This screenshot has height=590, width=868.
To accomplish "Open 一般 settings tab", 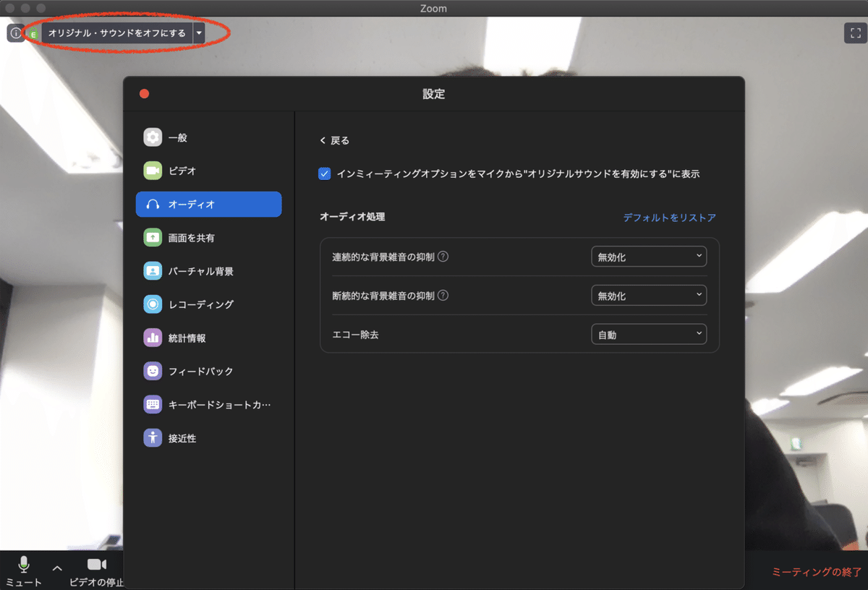I will (209, 137).
